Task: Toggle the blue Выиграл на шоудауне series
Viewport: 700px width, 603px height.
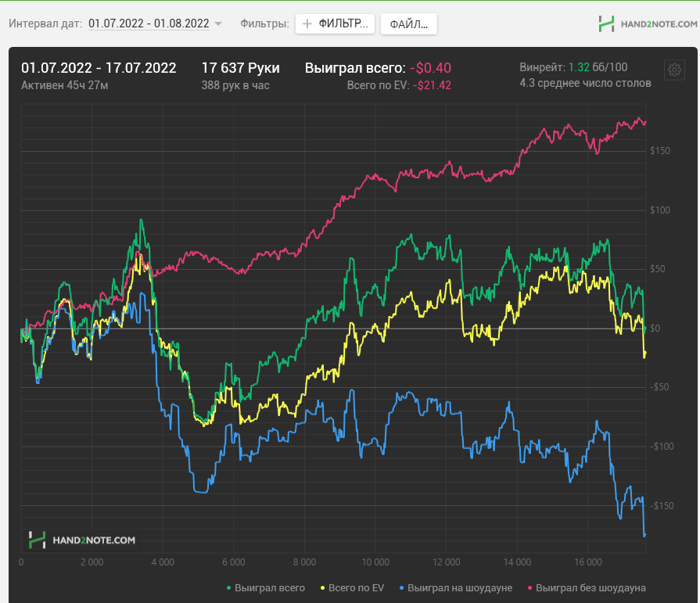Action: [456, 588]
